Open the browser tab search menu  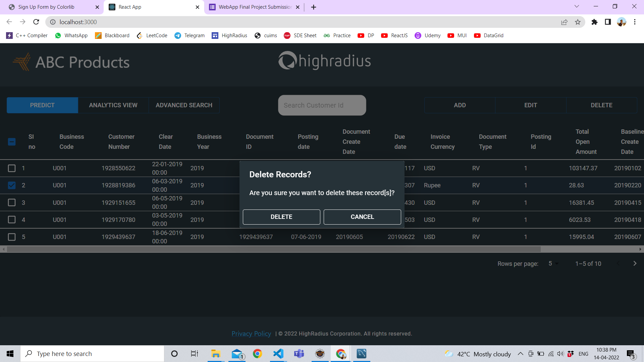577,6
